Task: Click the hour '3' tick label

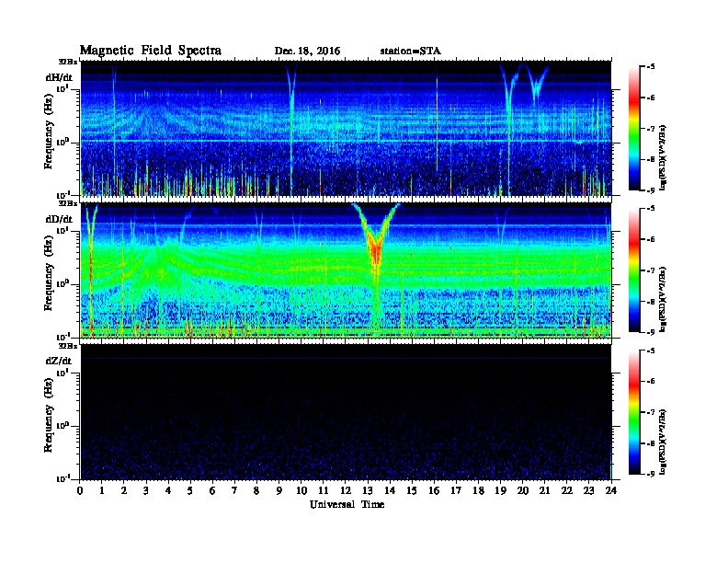Action: coord(146,490)
